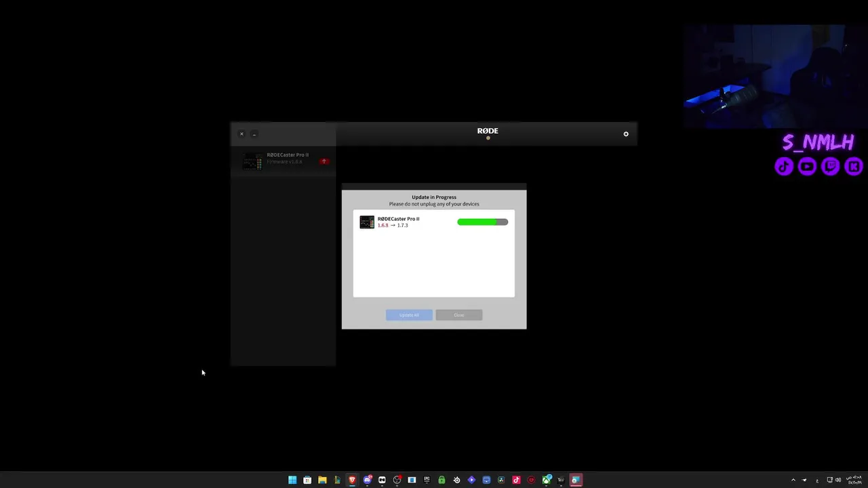Open DaVinci Resolve from the taskbar
The height and width of the screenshot is (488, 868).
501,480
